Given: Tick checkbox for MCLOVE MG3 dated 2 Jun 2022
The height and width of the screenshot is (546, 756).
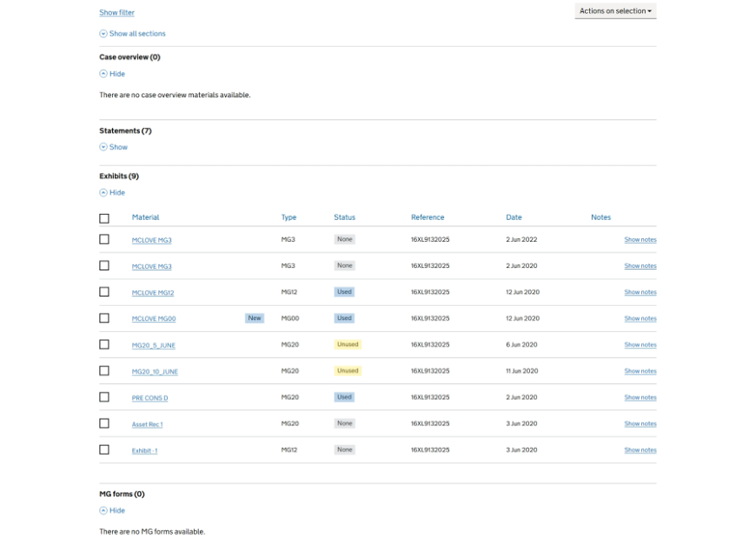Looking at the screenshot, I should 104,239.
